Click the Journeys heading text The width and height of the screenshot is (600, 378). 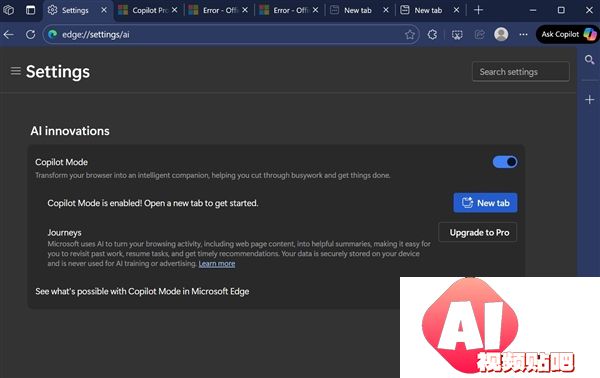point(64,233)
